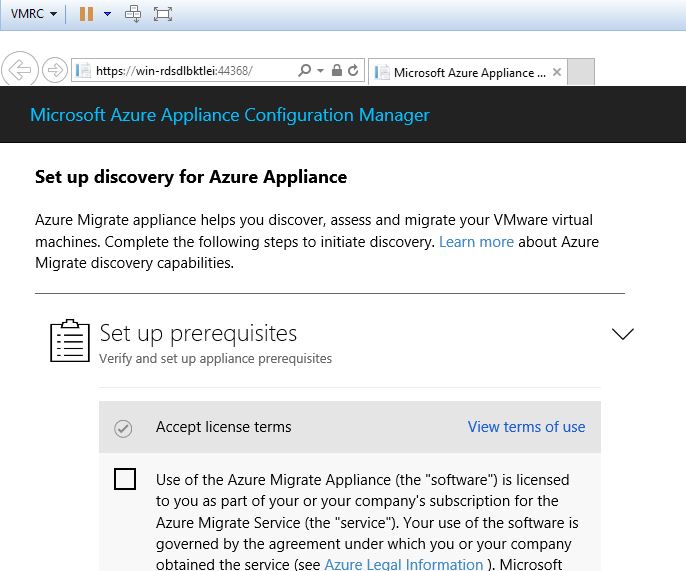Open View terms of use link

(526, 427)
